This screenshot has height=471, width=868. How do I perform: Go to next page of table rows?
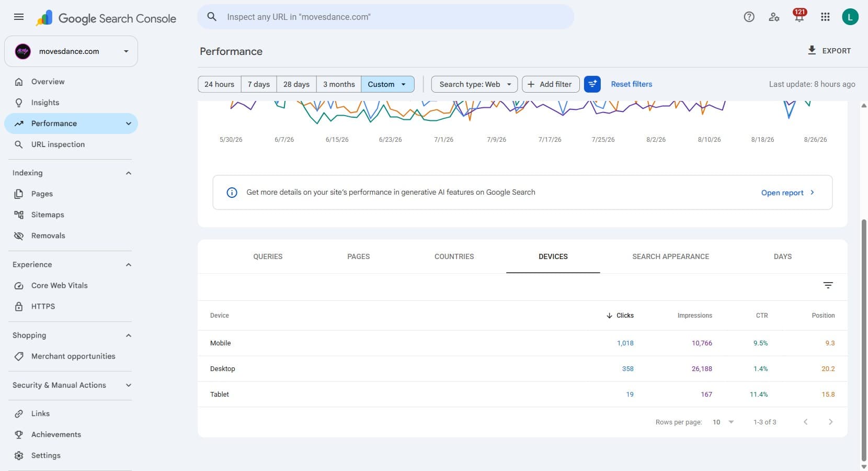pos(830,422)
